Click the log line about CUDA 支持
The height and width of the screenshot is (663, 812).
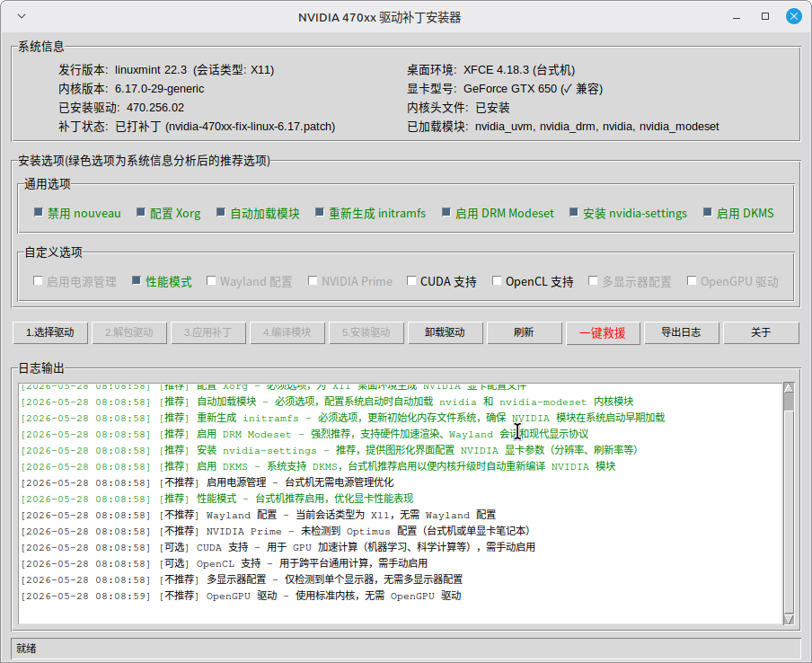[x=278, y=547]
